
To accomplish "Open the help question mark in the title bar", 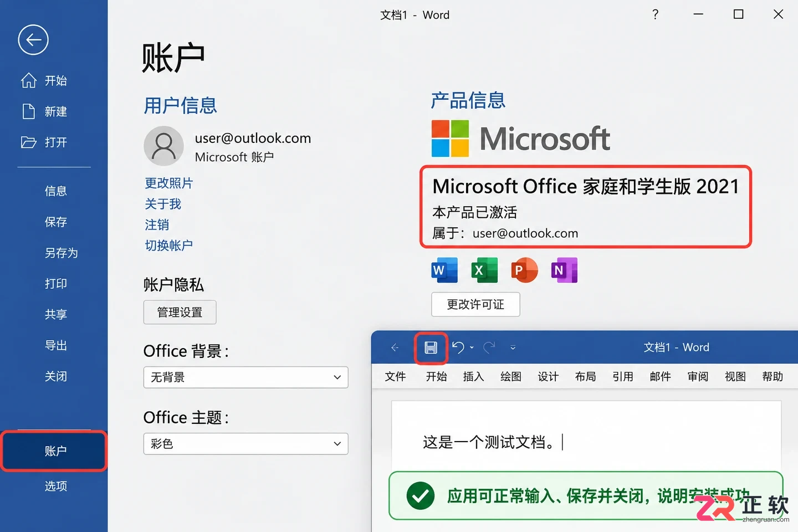I will pos(655,14).
